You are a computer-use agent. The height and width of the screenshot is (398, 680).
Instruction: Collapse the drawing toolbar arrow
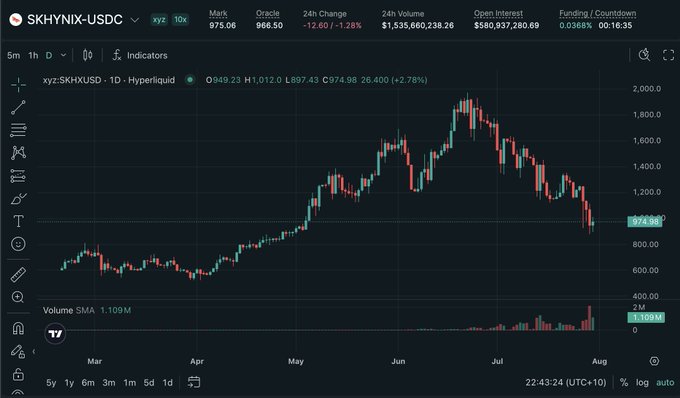(34, 351)
